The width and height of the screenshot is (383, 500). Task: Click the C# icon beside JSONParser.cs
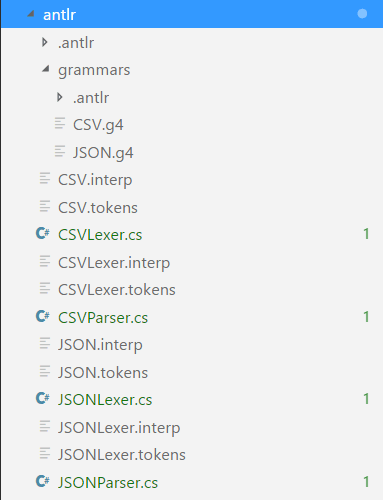tap(43, 481)
